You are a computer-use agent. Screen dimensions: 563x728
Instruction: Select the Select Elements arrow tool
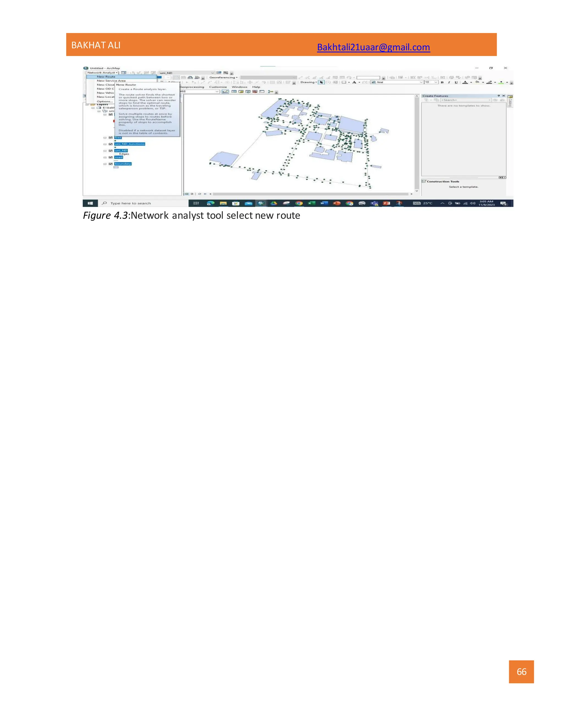click(322, 82)
